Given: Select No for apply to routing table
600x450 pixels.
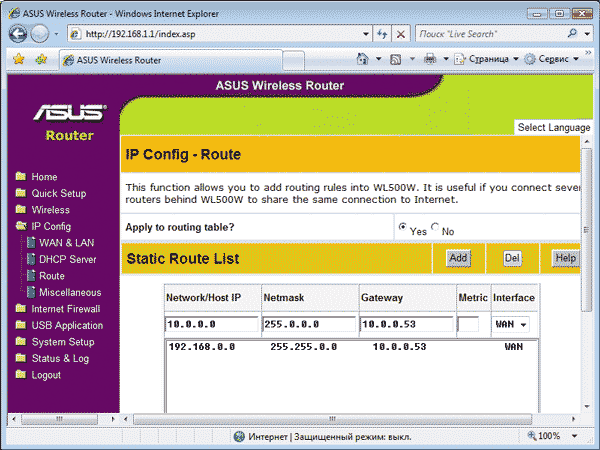Looking at the screenshot, I should 435,227.
